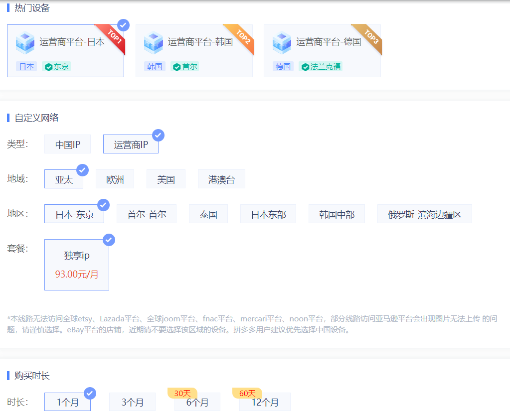Click the 东京 city tag

point(56,67)
